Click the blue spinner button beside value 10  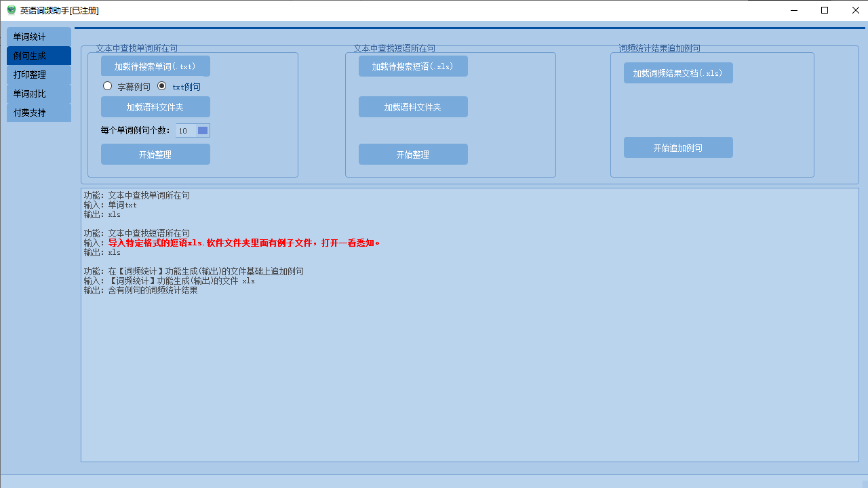203,131
